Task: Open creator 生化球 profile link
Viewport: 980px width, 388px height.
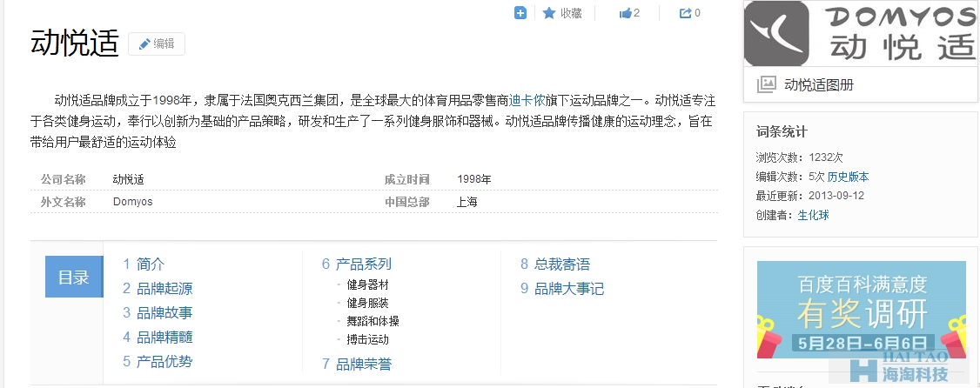Action: click(813, 216)
